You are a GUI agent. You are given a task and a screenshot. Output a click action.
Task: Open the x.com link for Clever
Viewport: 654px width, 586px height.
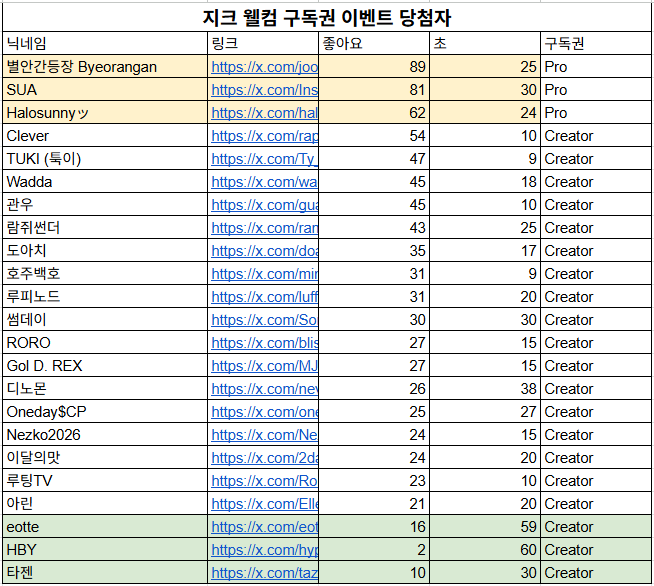tap(264, 136)
